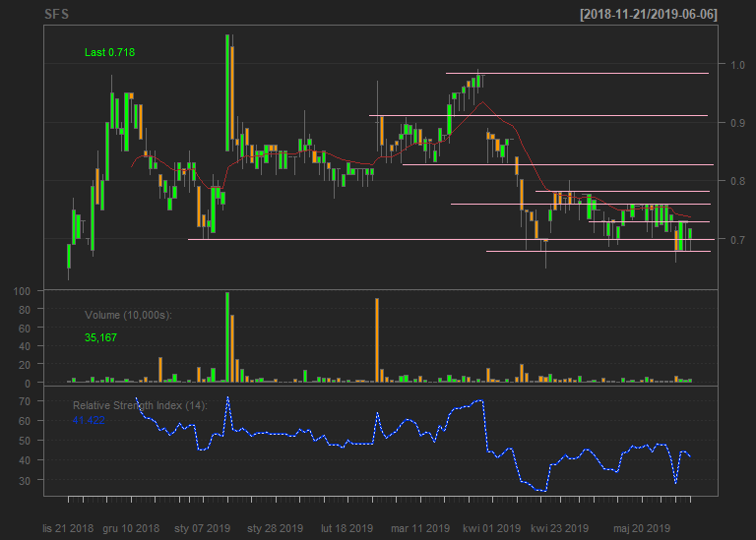Image resolution: width=756 pixels, height=540 pixels.
Task: Click the maj 20 2019 date label
Action: point(641,528)
